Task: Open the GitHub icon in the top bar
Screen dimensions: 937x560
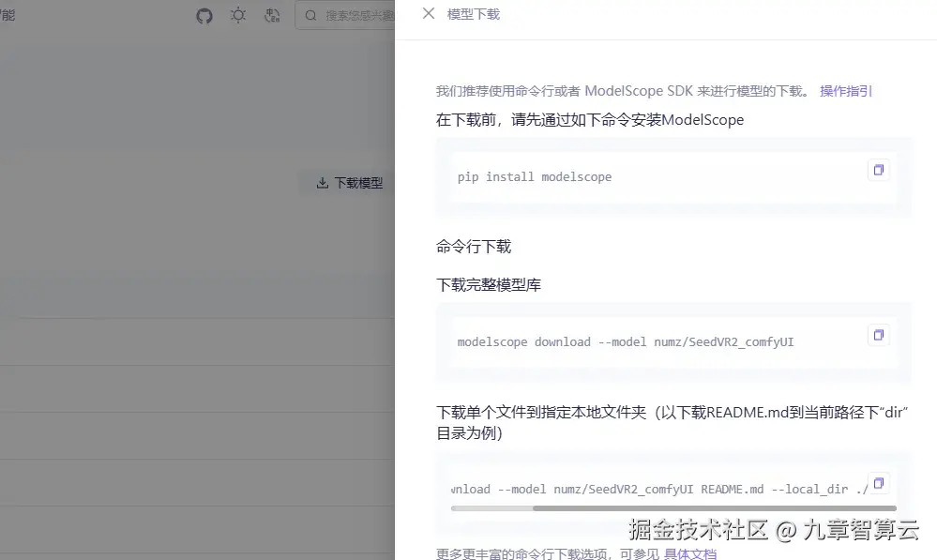Action: click(204, 16)
